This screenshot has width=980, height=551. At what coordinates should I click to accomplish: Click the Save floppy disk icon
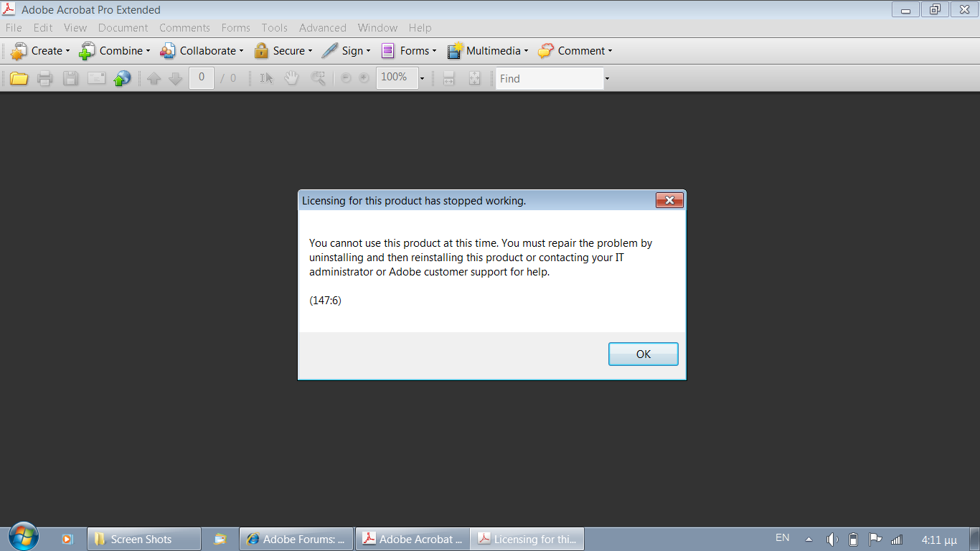tap(70, 78)
